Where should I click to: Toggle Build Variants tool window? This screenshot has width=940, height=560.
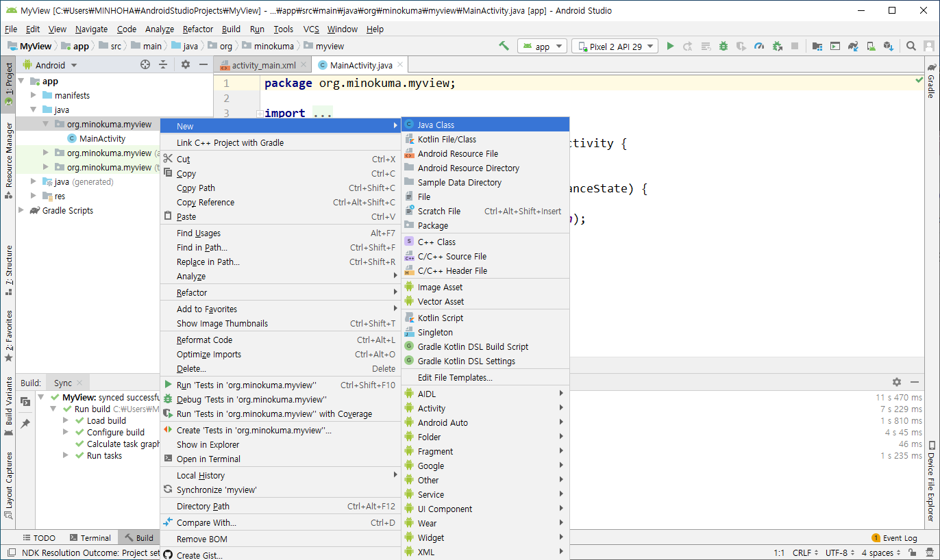click(8, 405)
